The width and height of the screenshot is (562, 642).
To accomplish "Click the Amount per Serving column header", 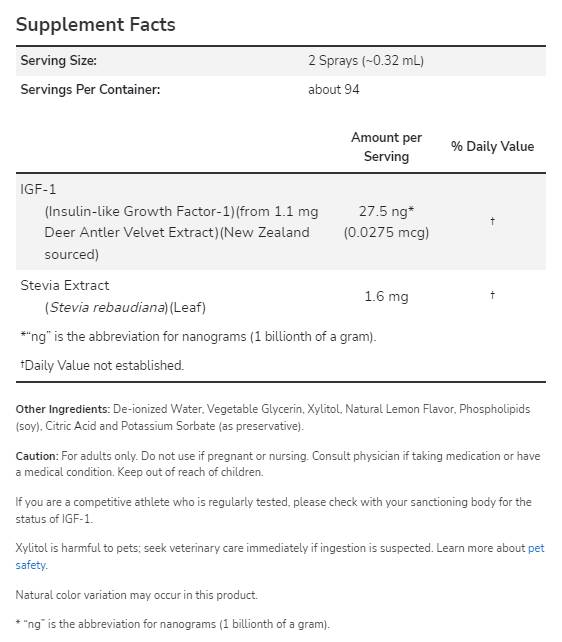I will click(386, 147).
